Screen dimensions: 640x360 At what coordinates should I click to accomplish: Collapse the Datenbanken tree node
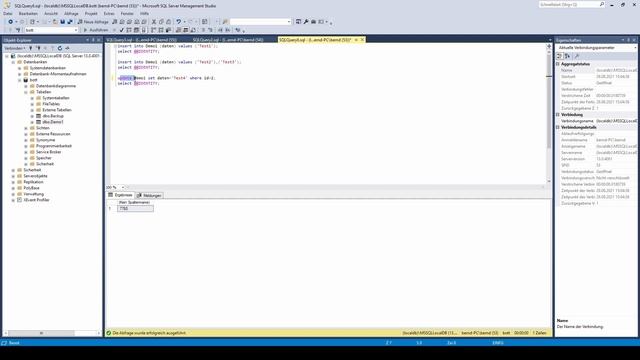[x=13, y=62]
